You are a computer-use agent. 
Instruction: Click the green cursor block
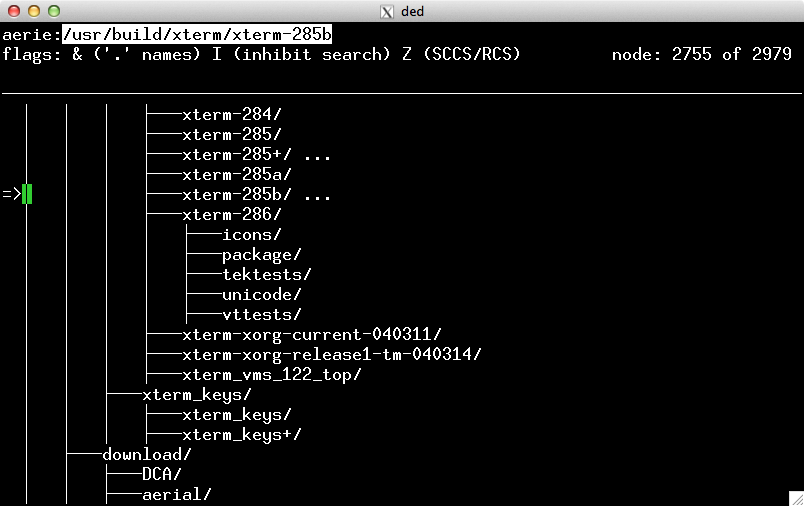pos(27,194)
